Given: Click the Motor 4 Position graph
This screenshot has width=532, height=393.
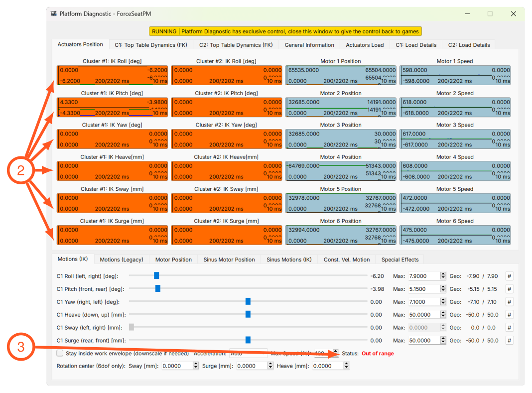Looking at the screenshot, I should click(x=341, y=171).
